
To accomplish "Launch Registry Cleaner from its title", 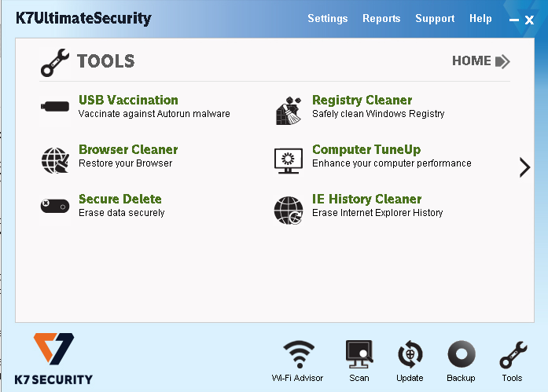I will (x=362, y=101).
